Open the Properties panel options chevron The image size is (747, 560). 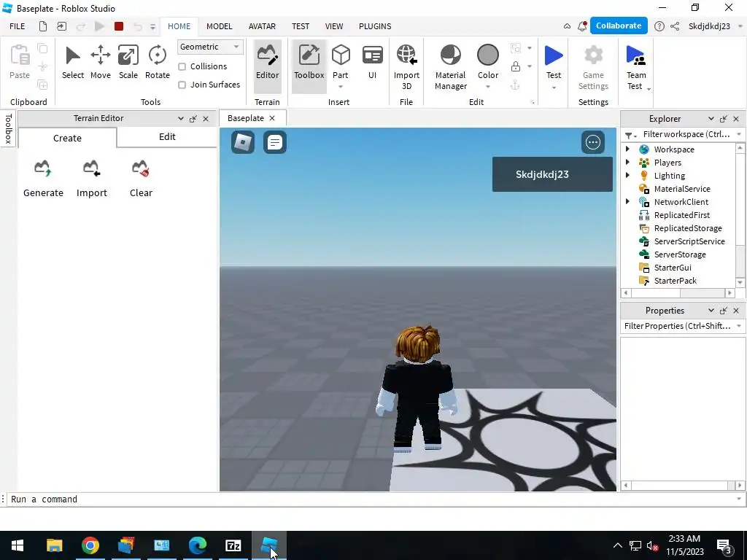711,311
